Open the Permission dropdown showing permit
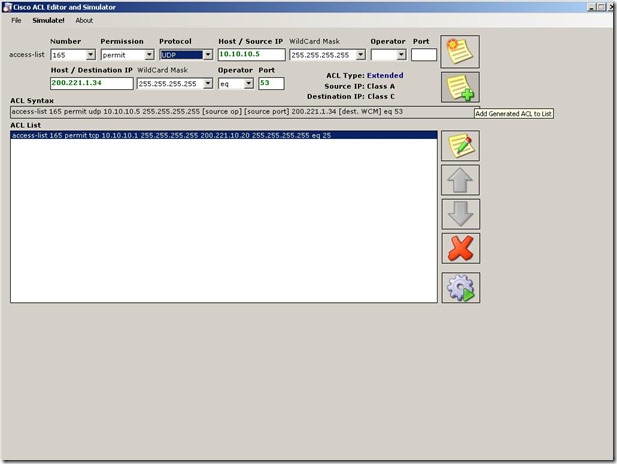The width and height of the screenshot is (617, 464). pyautogui.click(x=149, y=55)
